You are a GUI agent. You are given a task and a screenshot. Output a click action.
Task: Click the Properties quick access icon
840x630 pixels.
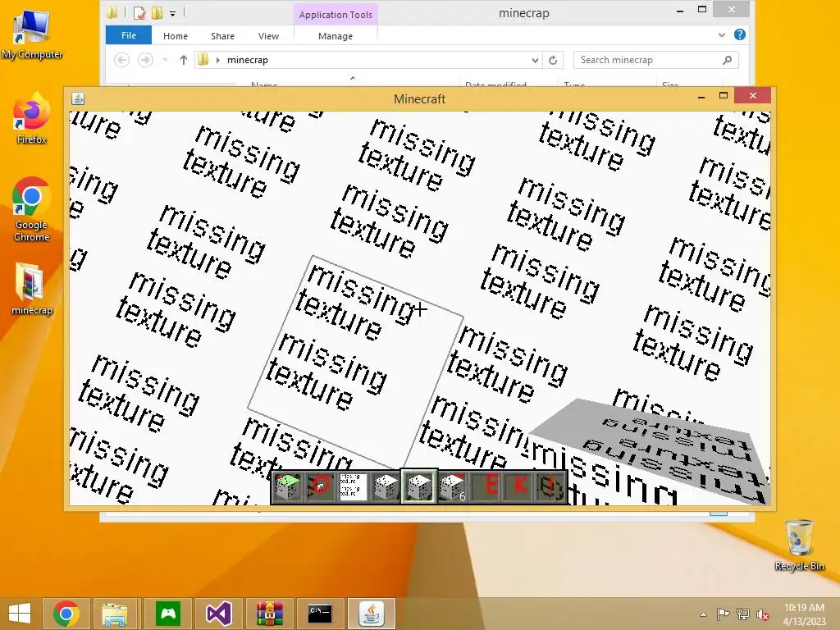(139, 13)
